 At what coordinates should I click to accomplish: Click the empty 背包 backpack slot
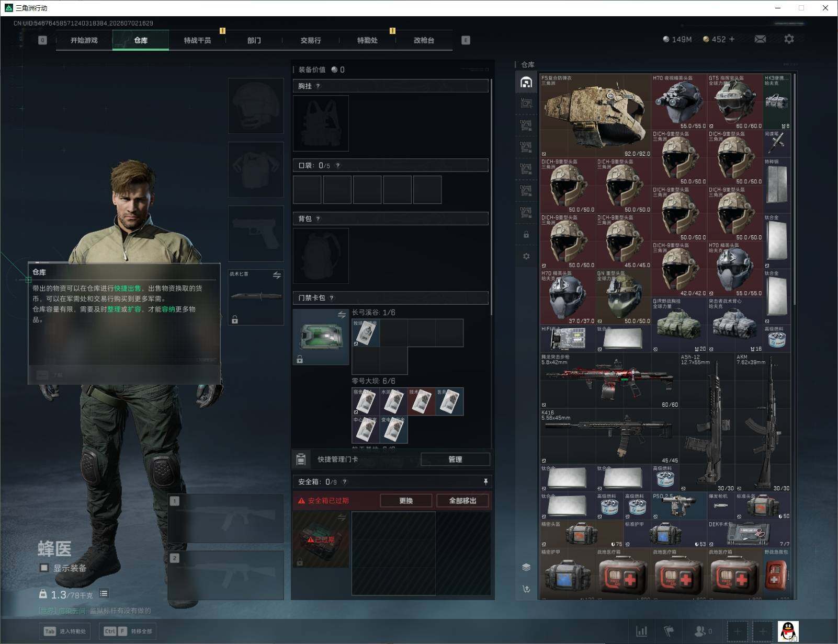coord(321,256)
